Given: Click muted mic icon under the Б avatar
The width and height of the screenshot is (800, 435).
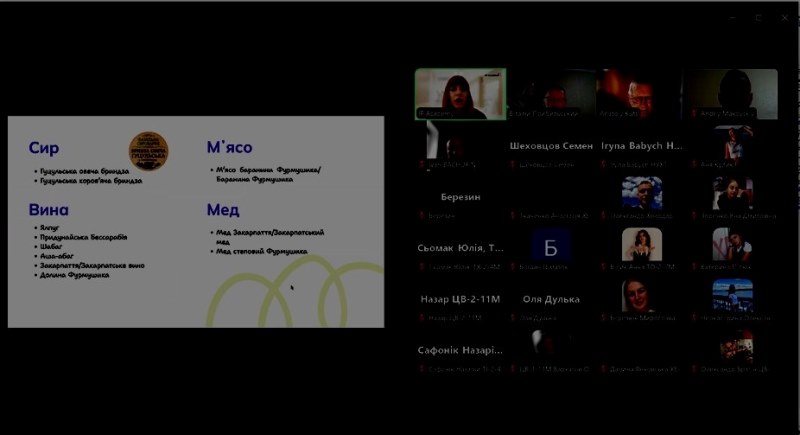Looking at the screenshot, I should [513, 267].
